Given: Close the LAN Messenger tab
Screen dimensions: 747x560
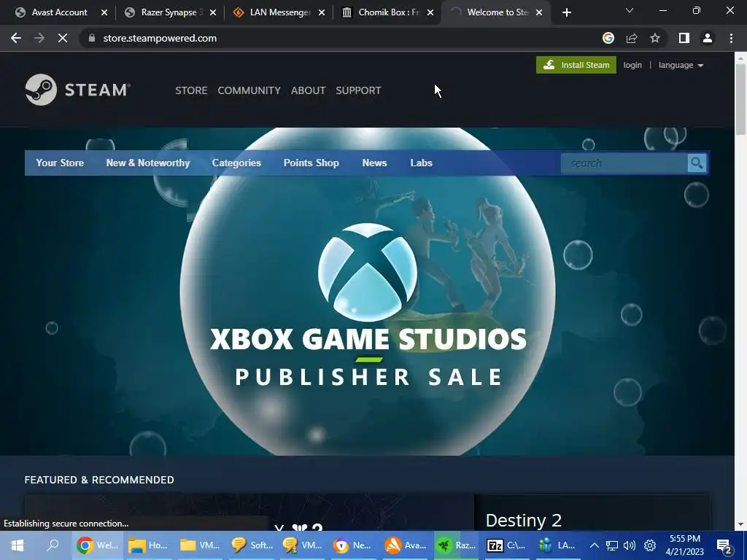Looking at the screenshot, I should pos(322,12).
